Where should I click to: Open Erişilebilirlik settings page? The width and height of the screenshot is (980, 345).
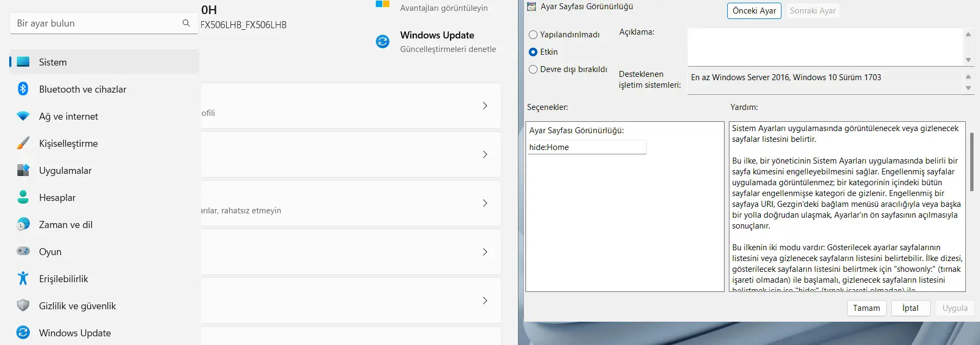tap(104, 278)
